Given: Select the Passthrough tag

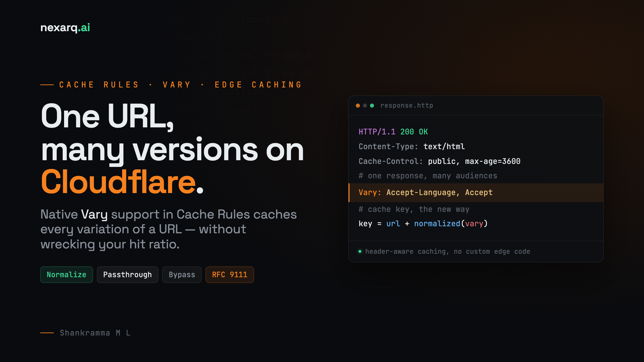Looking at the screenshot, I should (127, 275).
